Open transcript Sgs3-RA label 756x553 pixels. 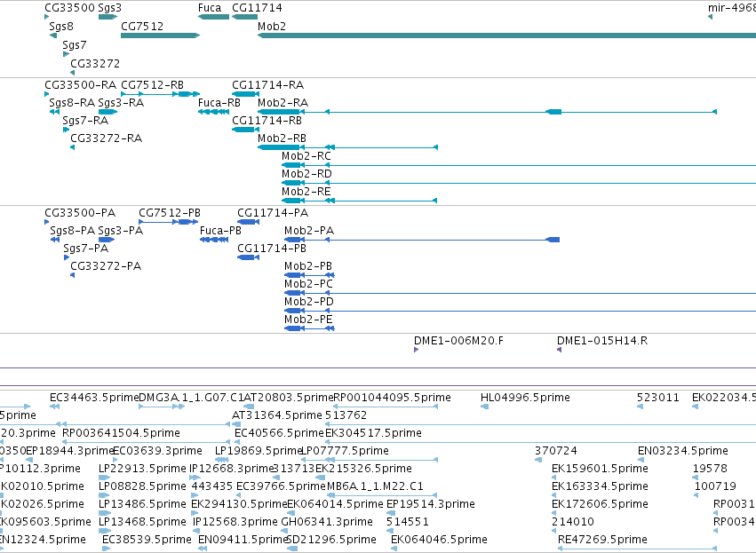(x=121, y=103)
